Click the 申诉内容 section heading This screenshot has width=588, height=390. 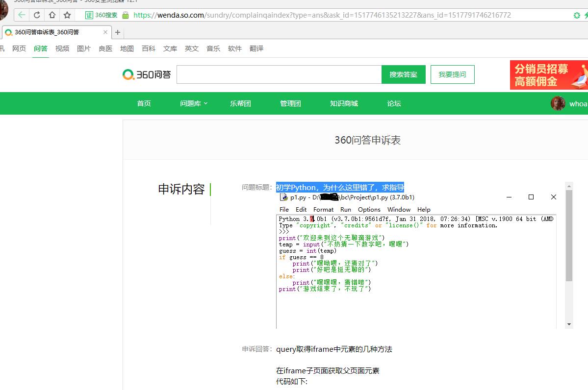click(x=181, y=189)
